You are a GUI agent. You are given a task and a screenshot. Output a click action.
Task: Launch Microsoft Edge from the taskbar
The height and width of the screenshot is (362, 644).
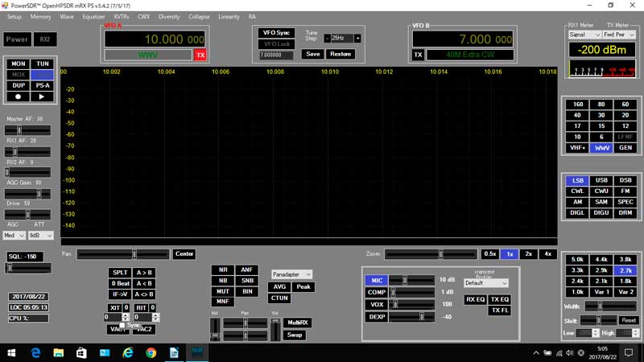point(36,352)
